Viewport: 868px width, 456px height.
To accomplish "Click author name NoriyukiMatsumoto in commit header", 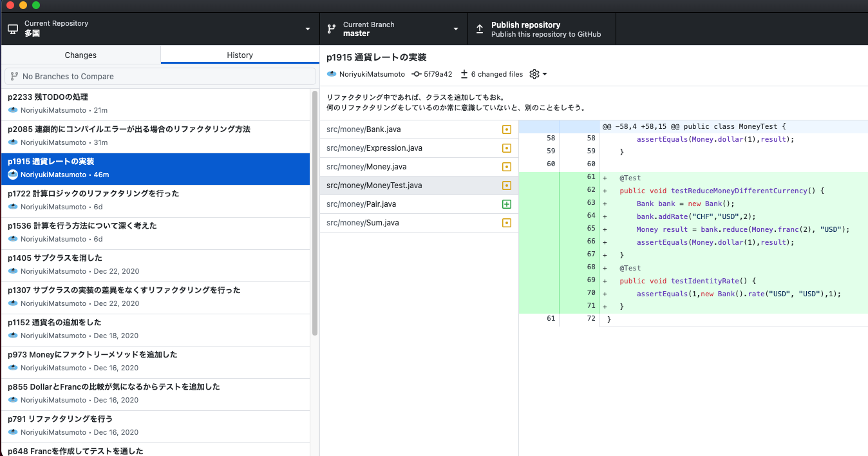I will [x=372, y=74].
